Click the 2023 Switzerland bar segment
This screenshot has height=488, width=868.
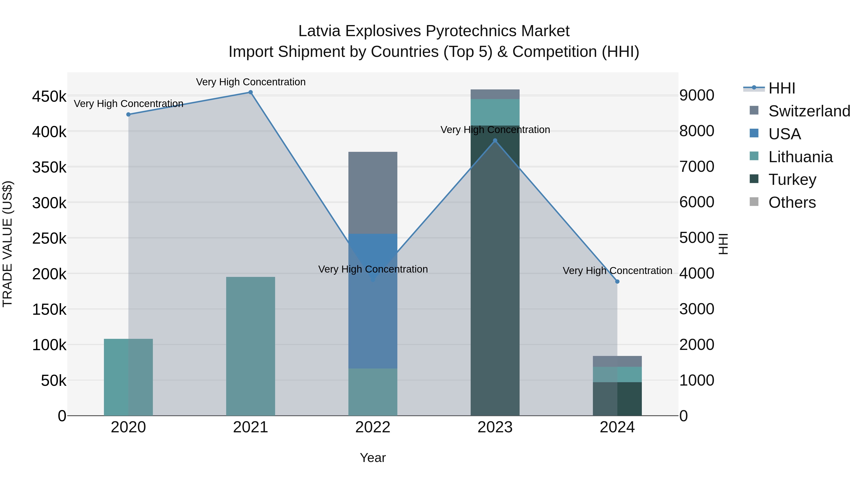[495, 94]
